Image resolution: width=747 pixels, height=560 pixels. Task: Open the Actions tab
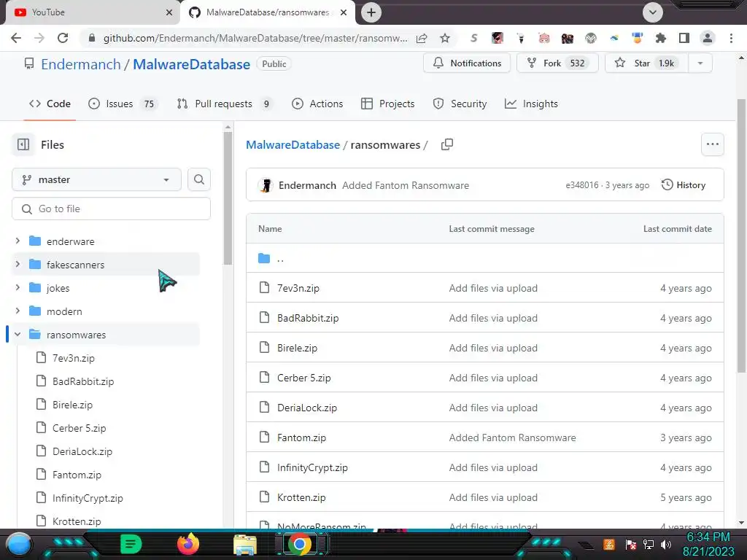pyautogui.click(x=317, y=104)
